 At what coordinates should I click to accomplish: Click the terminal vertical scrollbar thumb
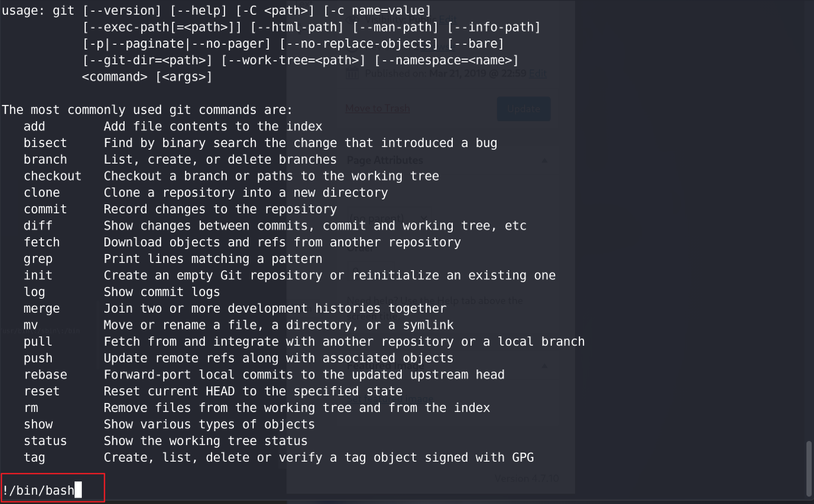(x=808, y=468)
